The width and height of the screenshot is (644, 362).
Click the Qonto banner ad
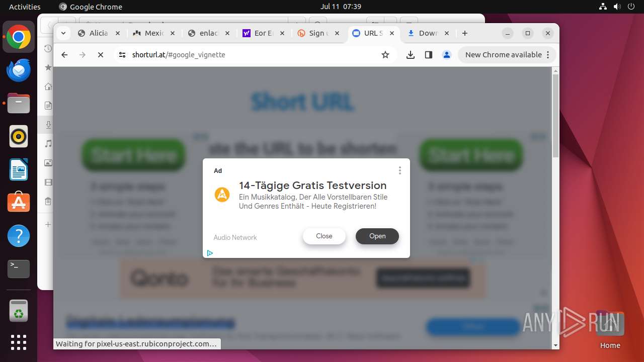pyautogui.click(x=302, y=278)
